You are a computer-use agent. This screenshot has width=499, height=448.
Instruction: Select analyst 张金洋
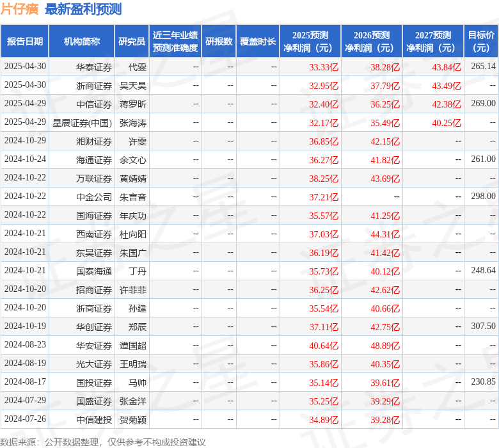click(133, 401)
